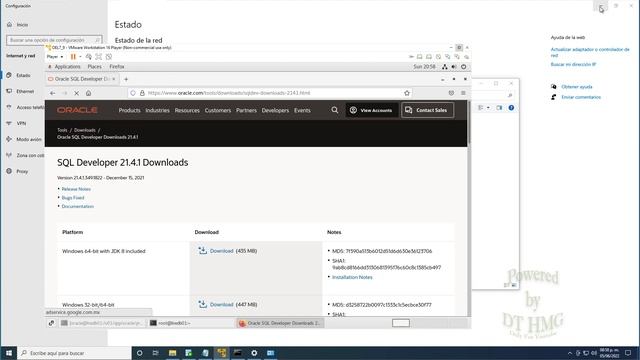Select Ethernet in Windows Settings sidebar
Screen dimensions: 640x360
25,91
